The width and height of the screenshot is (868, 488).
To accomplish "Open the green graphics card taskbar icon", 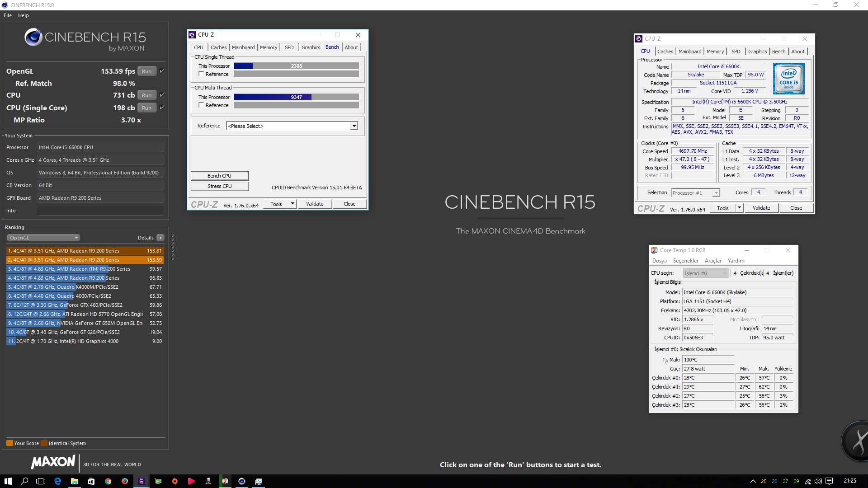I will tap(158, 481).
